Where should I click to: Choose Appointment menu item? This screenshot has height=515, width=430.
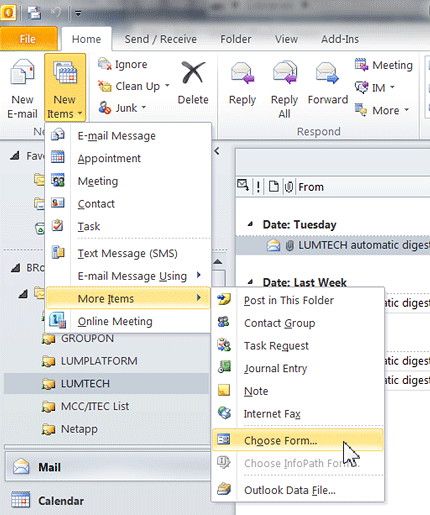point(128,158)
